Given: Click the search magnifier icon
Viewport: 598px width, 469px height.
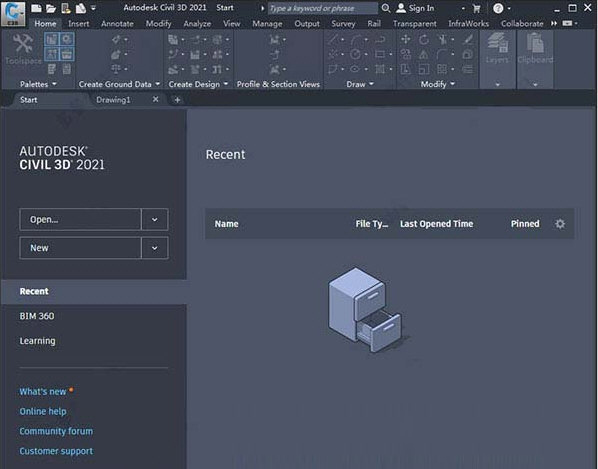Looking at the screenshot, I should (386, 8).
